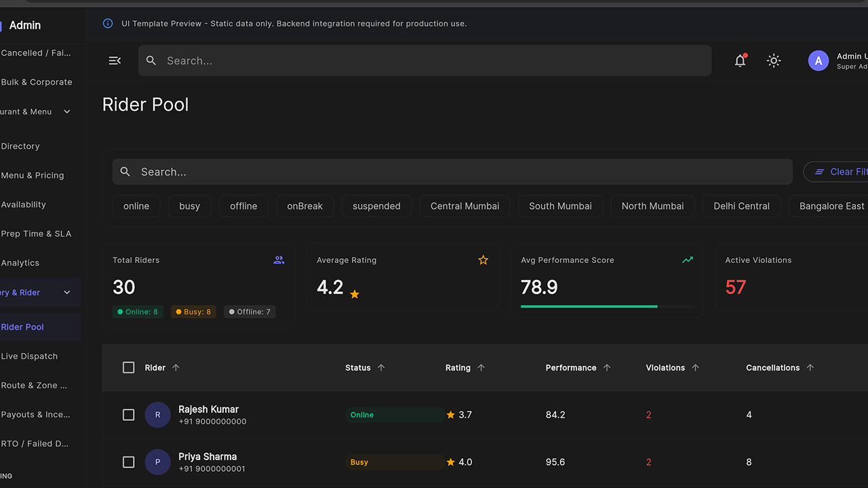
Task: Open Live Dispatch sidebar item
Action: pyautogui.click(x=39, y=357)
